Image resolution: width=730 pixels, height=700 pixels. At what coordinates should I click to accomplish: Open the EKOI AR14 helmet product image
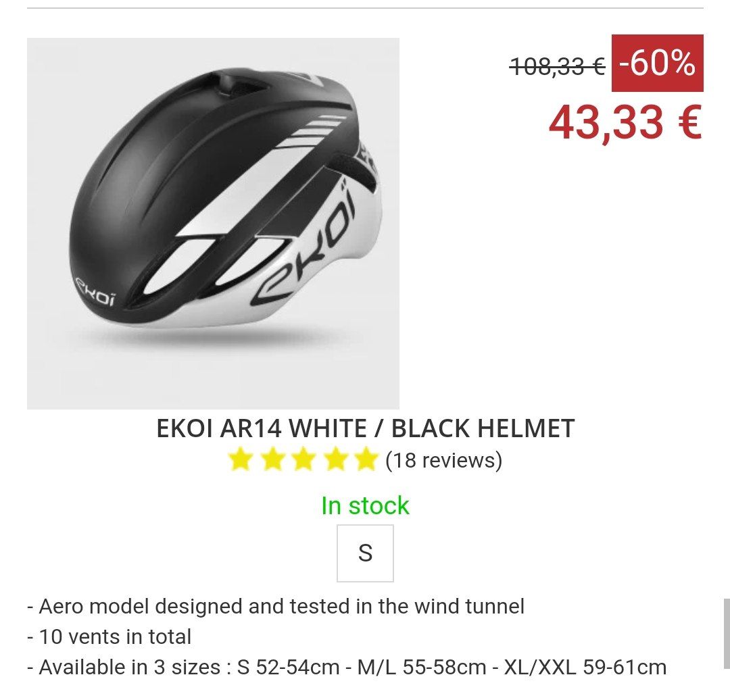pos(213,224)
